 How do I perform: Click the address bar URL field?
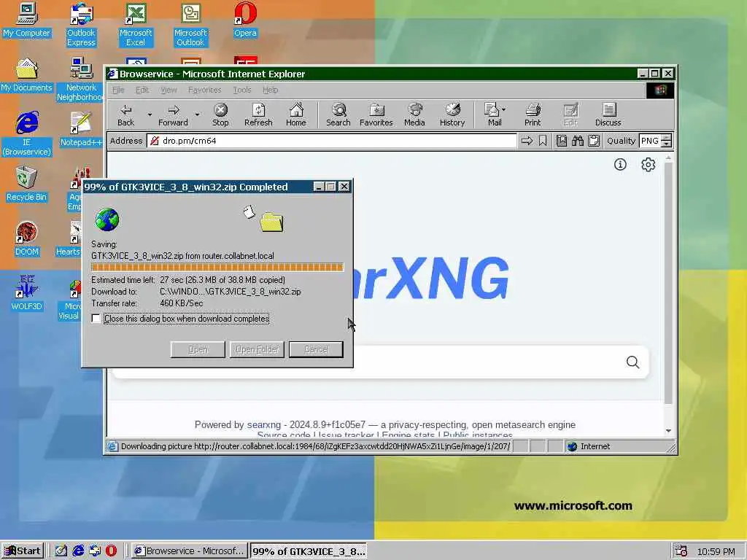[332, 141]
